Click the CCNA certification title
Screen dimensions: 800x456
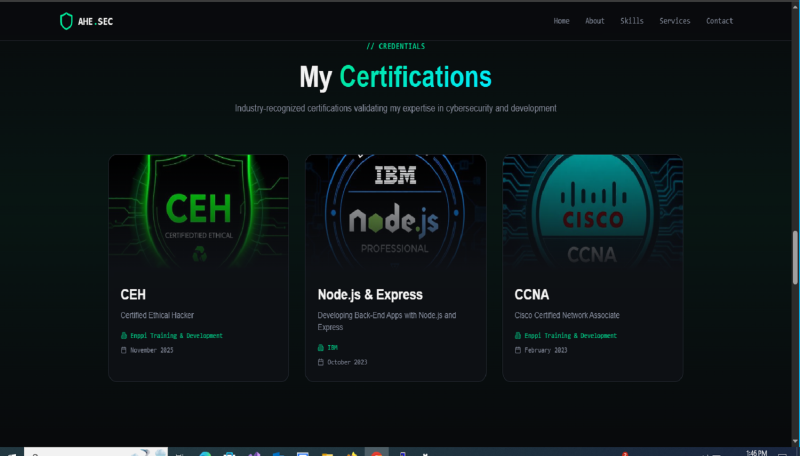coord(532,295)
